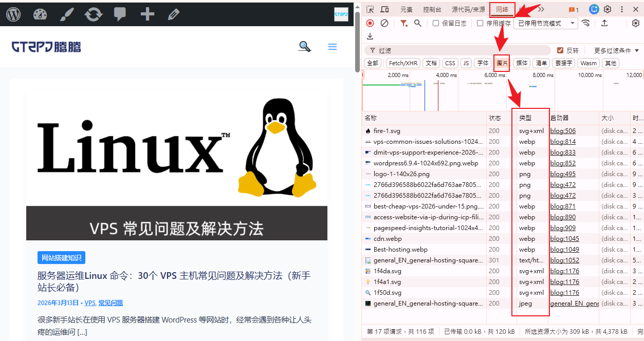Click the paintbrush Customize icon
Screen dimensions: 644x341
tap(67, 14)
